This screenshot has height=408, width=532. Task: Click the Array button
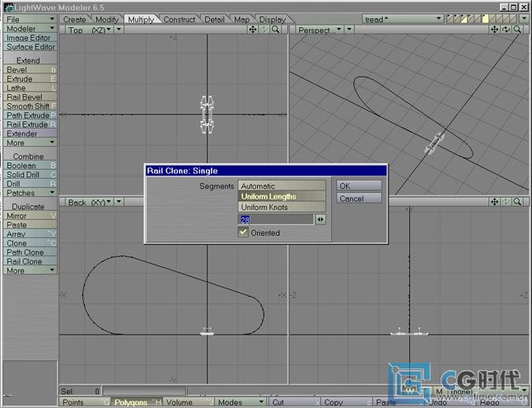tap(30, 234)
